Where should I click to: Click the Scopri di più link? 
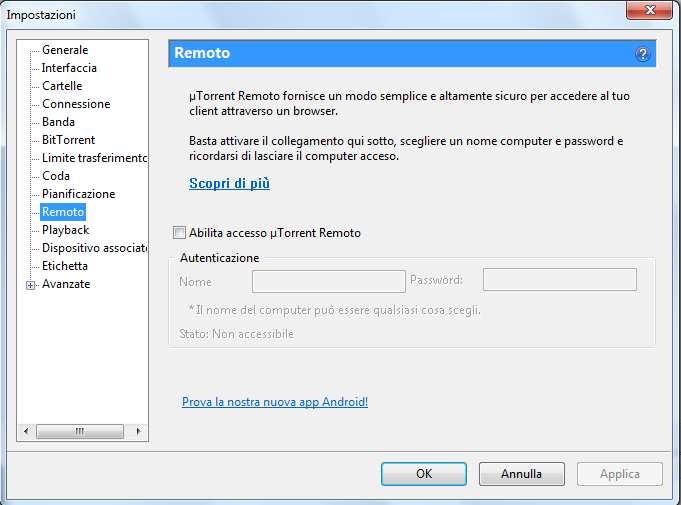(x=229, y=183)
